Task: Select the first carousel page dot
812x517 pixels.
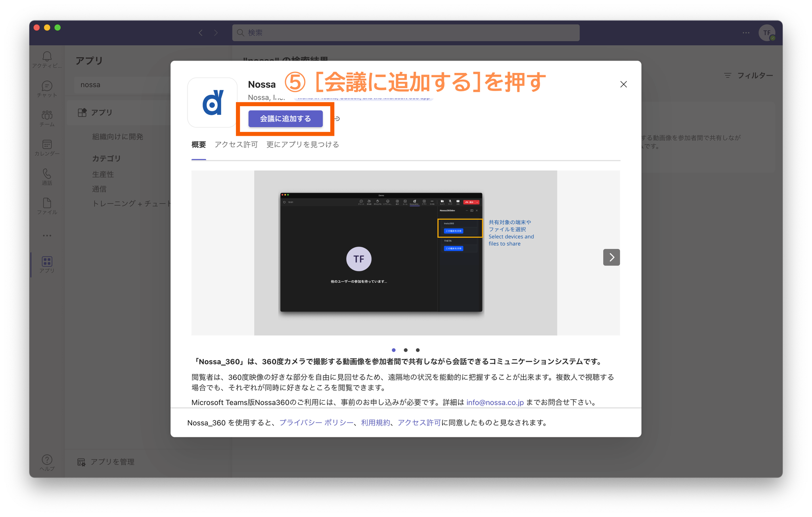Action: 393,350
